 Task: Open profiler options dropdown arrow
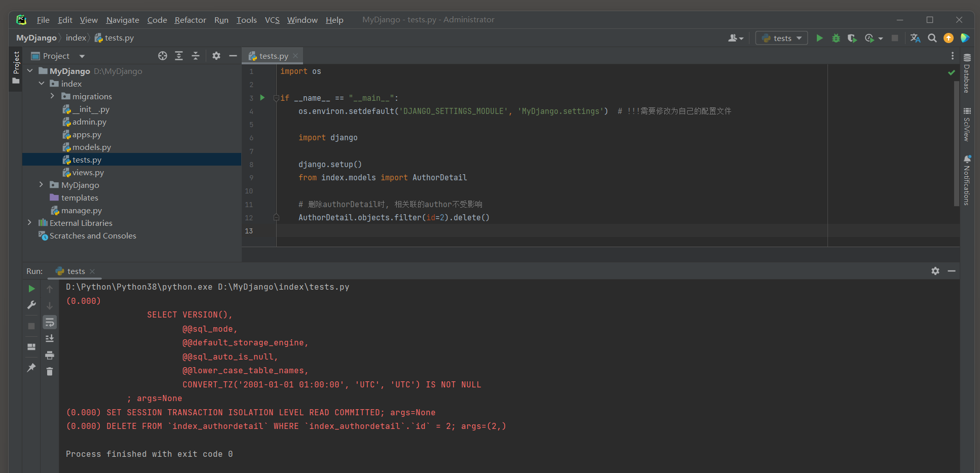pos(881,38)
